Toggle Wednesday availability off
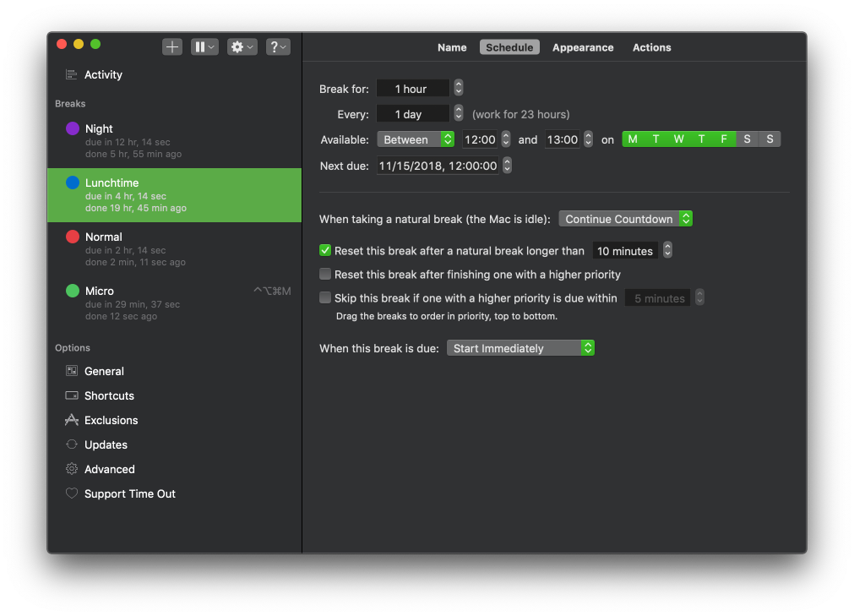 click(678, 139)
